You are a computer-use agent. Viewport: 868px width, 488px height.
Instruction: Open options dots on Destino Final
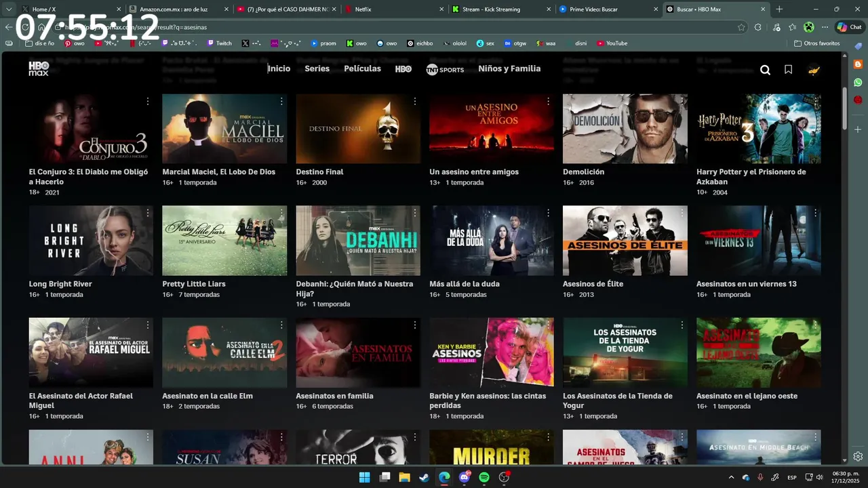tap(415, 101)
